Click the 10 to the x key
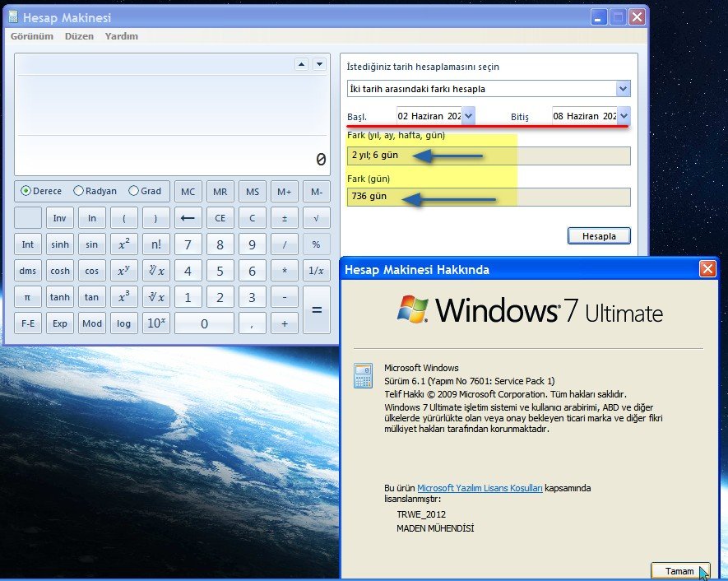The height and width of the screenshot is (581, 728). (x=156, y=323)
